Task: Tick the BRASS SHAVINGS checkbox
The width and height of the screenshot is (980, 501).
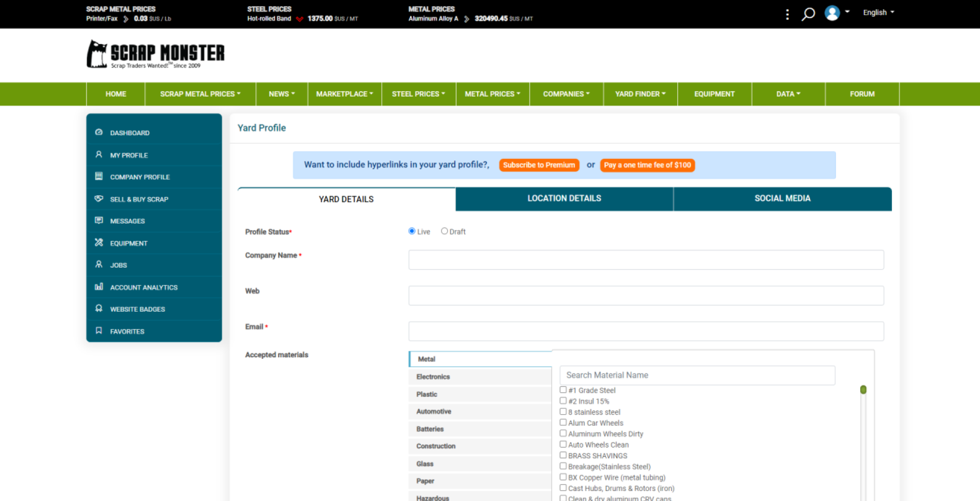Action: [x=563, y=455]
